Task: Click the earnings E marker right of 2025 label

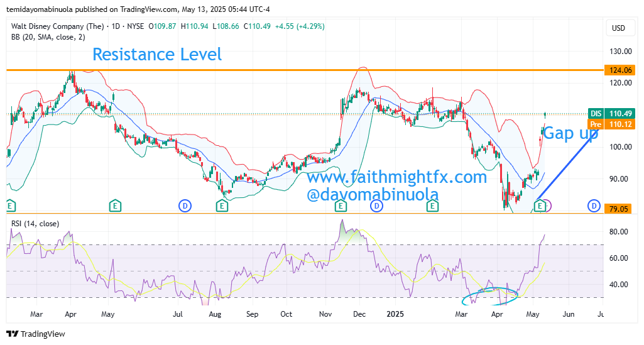Action: tap(432, 205)
